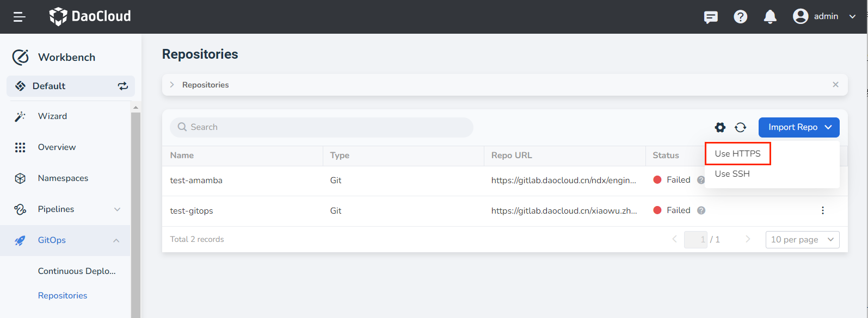Click the Name column header
Screen dimensions: 868x318
182,155
